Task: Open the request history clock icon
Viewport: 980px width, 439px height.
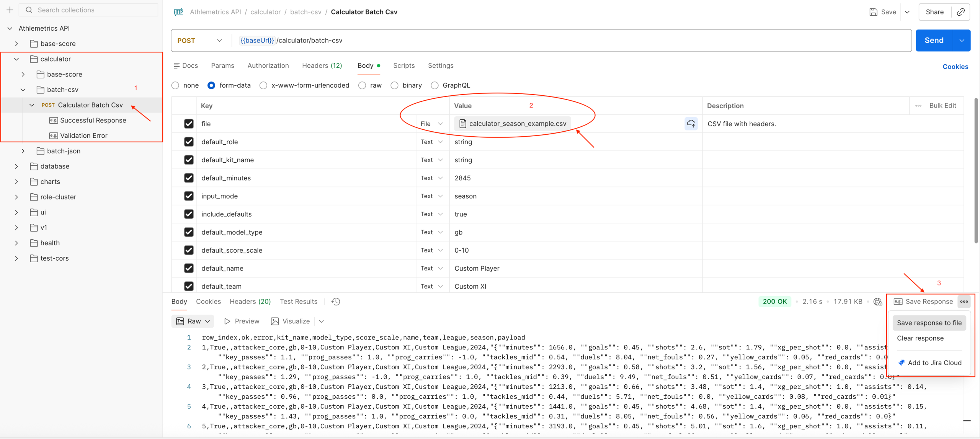Action: (x=335, y=301)
